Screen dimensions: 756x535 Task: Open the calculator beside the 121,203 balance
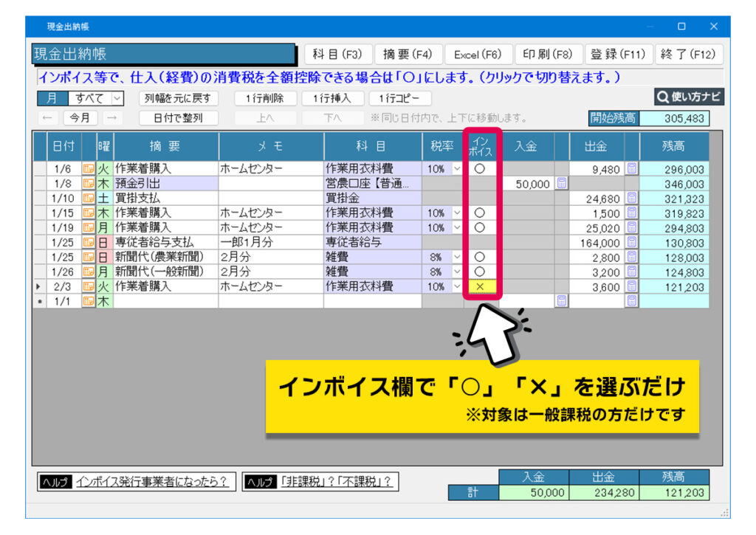click(631, 286)
